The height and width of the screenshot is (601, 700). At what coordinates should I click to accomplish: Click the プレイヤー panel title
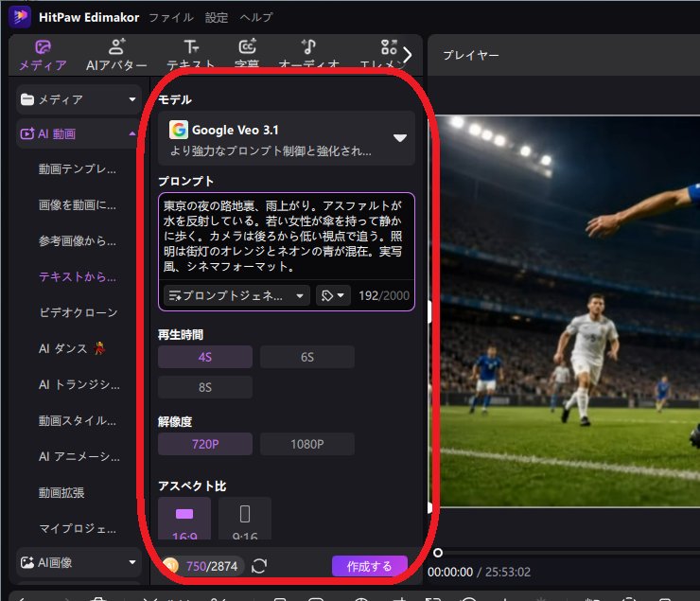[x=470, y=55]
